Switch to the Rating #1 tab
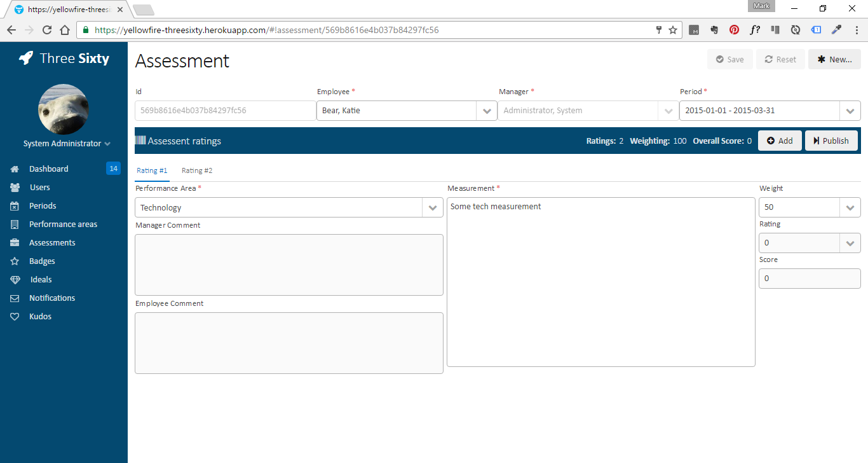Screen dimensions: 868x463 (x=152, y=170)
